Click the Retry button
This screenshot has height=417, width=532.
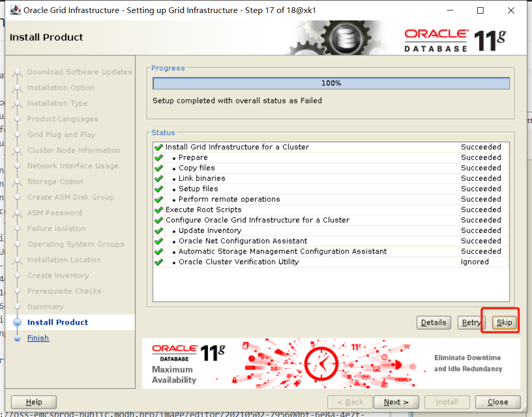471,322
